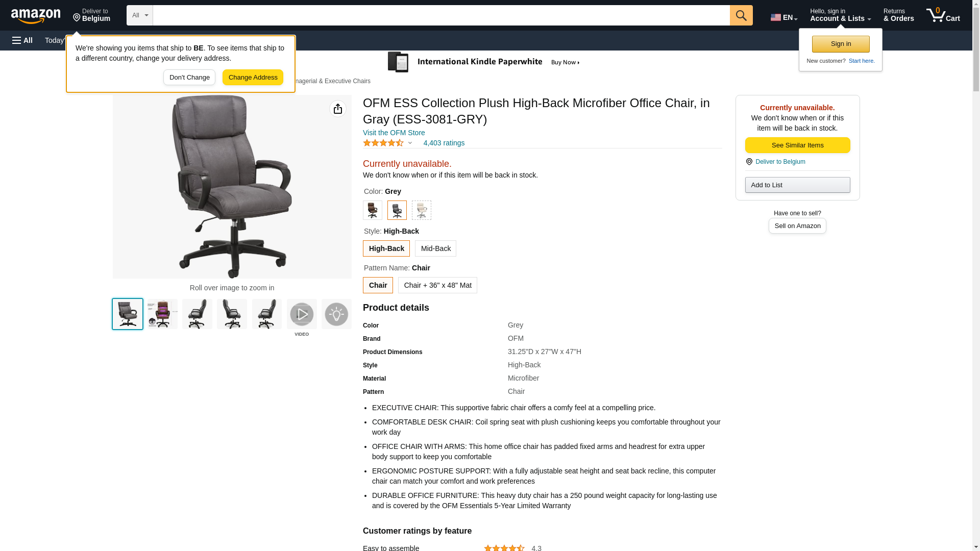Viewport: 980px width, 551px height.
Task: Open the lightbulb thumbnail icon
Action: pyautogui.click(x=336, y=314)
